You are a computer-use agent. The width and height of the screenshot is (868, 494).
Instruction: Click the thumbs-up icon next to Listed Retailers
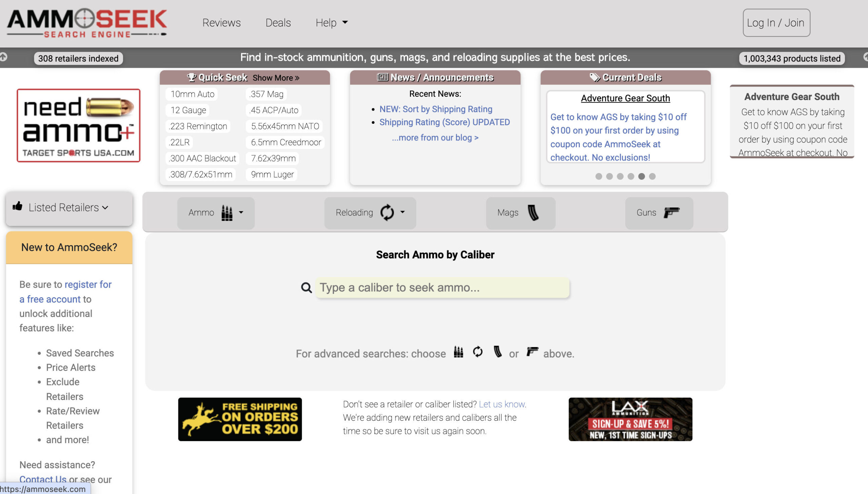(18, 206)
